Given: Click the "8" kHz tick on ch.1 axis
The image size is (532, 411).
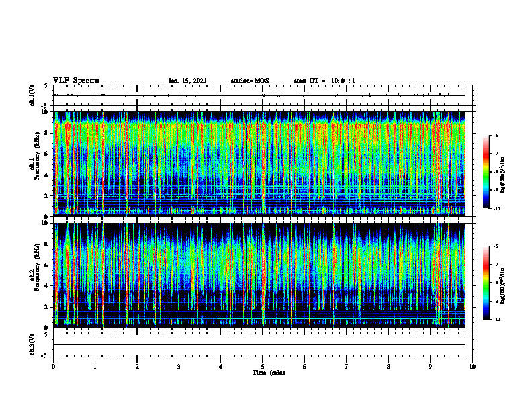Looking at the screenshot, I should 47,133.
